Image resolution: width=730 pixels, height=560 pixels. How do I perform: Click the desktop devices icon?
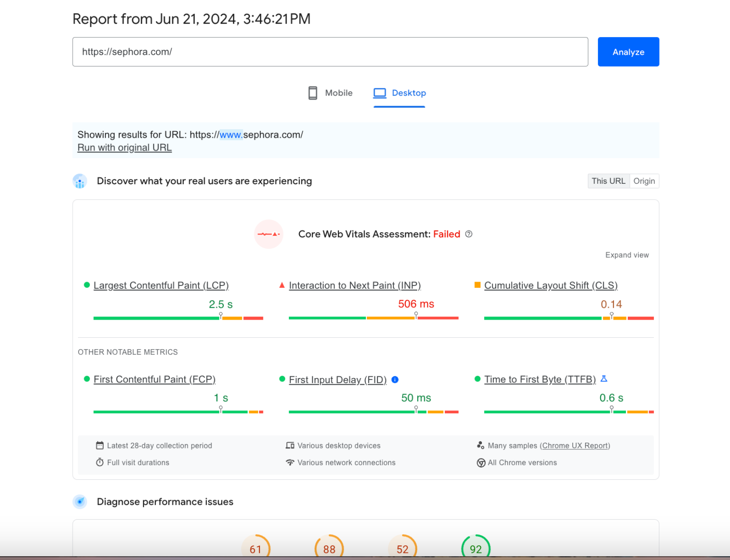290,445
